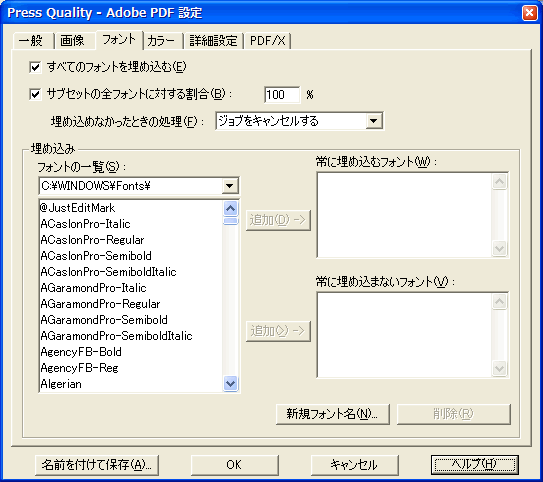Image resolution: width=543 pixels, height=482 pixels.
Task: Click up arrow of 常に埋め込むフォント scrollbar
Action: 499,181
